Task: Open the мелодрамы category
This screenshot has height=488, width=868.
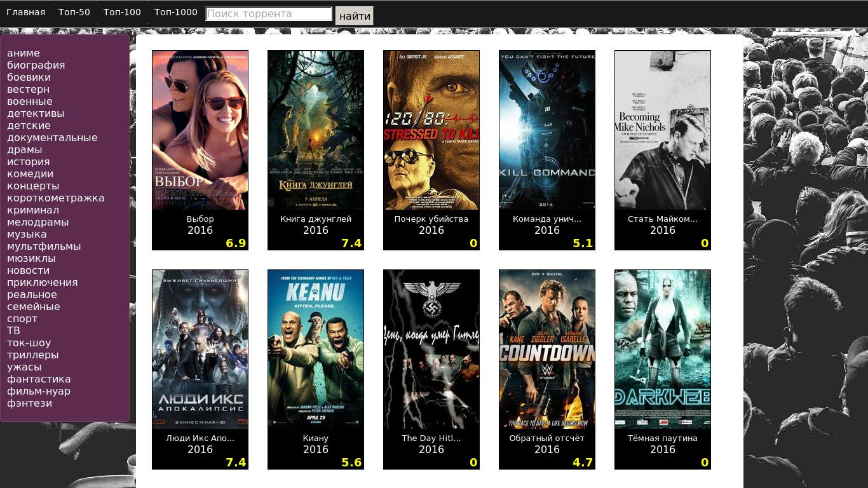Action: [x=38, y=222]
